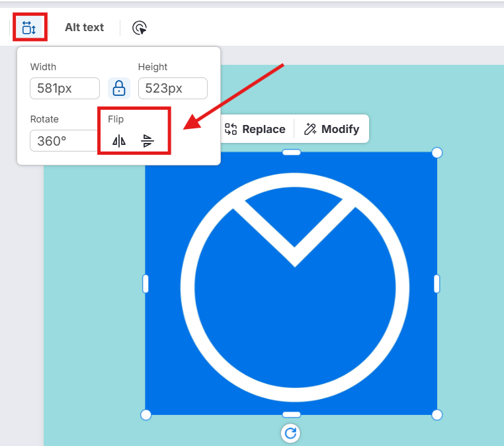Click the top edge resize handle
Image resolution: width=504 pixels, height=446 pixels.
(291, 153)
